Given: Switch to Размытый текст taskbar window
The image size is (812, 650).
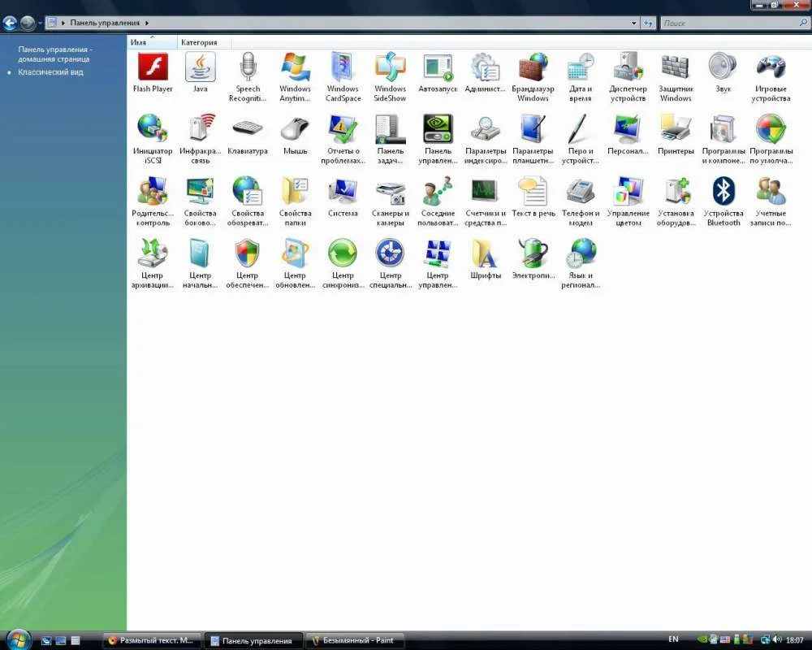Looking at the screenshot, I should click(x=151, y=641).
